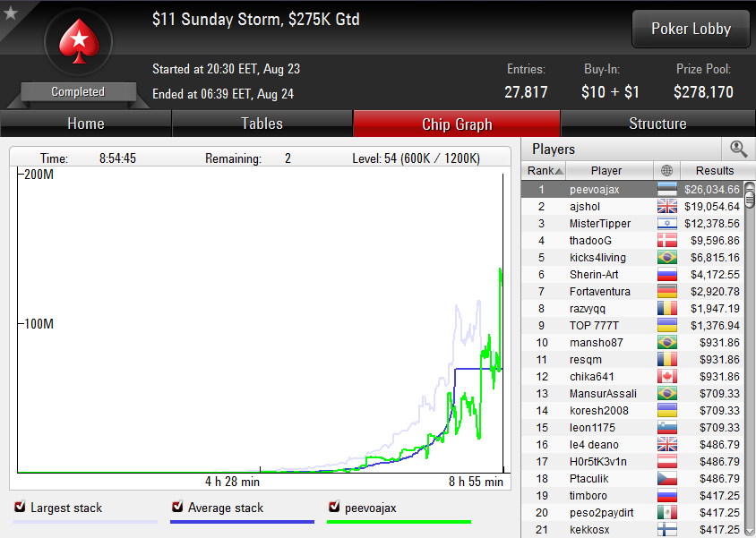Click the Austria flag beside H0r5tK3v1n
This screenshot has width=756, height=538.
pyautogui.click(x=667, y=461)
